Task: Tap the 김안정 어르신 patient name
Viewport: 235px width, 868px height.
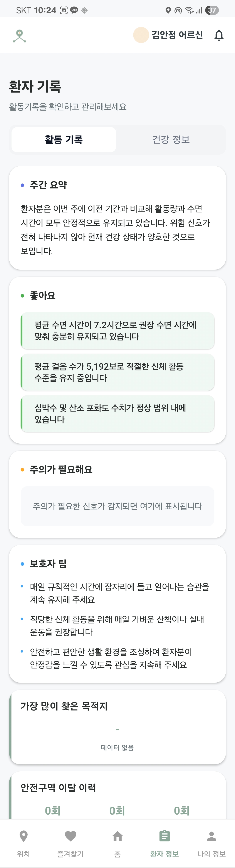Action: [x=177, y=35]
